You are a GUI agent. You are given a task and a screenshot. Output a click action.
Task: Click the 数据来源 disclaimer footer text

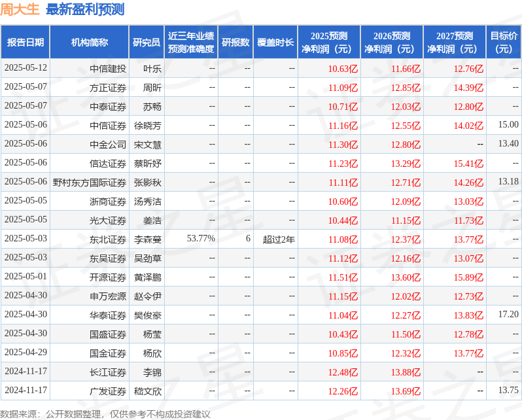pos(105,414)
